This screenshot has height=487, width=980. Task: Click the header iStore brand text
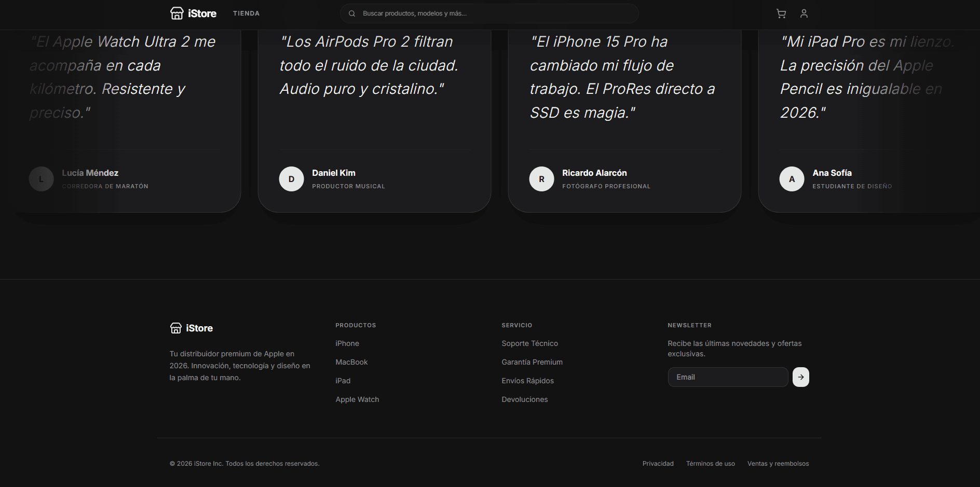point(202,13)
